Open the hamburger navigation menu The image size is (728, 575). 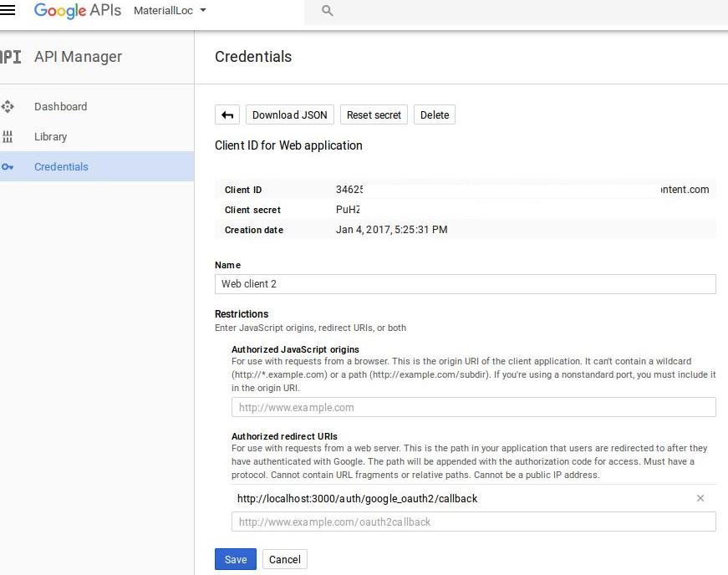pos(8,11)
